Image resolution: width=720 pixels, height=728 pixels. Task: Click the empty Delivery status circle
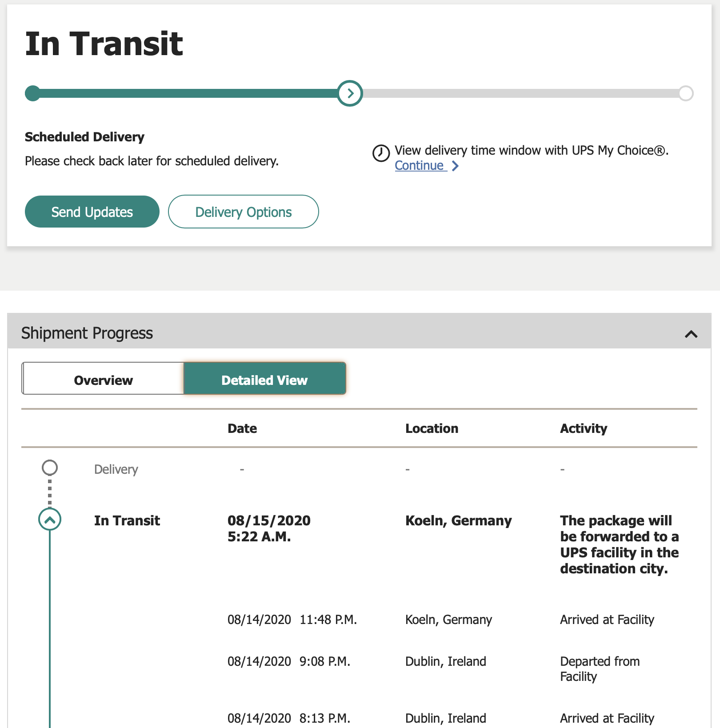coord(49,468)
